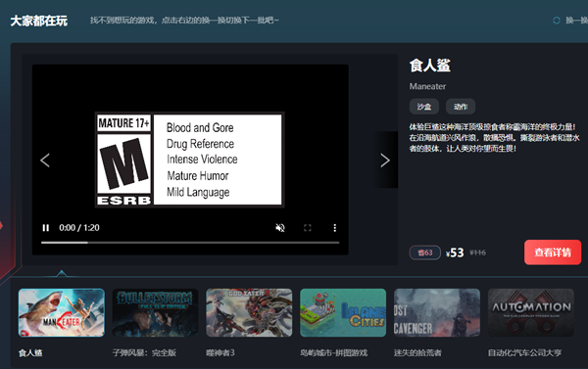The image size is (588, 369).
Task: Select the 食人鲨 Maneater thumbnail
Action: coord(62,312)
